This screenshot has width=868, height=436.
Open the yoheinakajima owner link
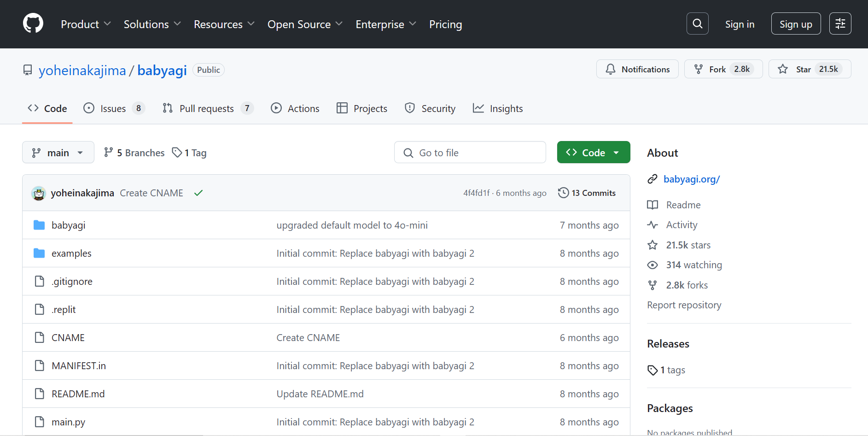(82, 70)
